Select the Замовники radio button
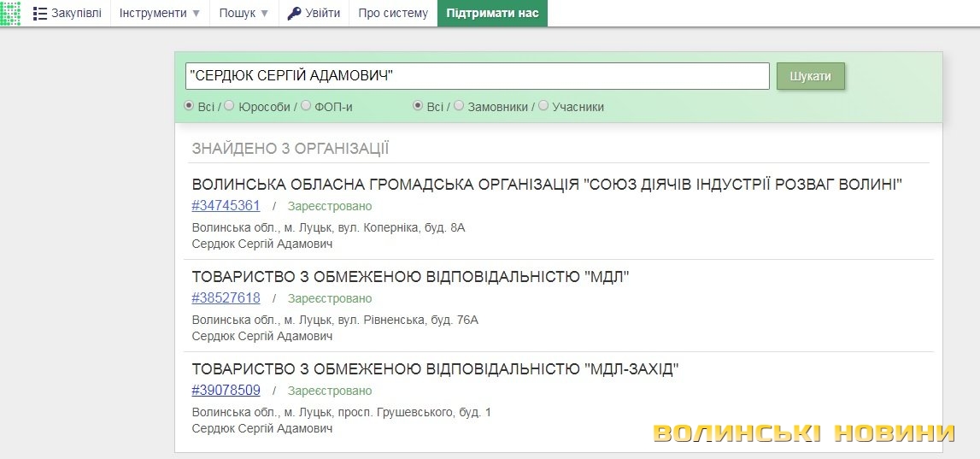The image size is (980, 459). pyautogui.click(x=459, y=106)
